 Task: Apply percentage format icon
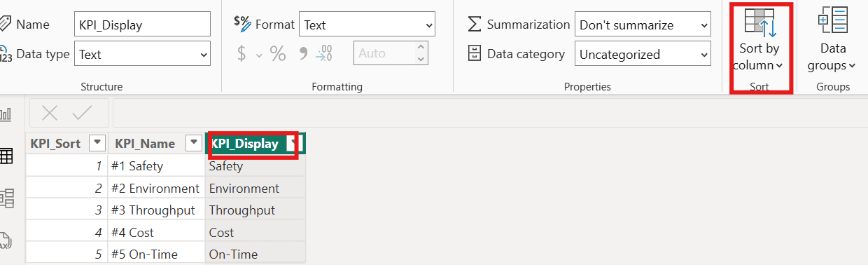[278, 54]
